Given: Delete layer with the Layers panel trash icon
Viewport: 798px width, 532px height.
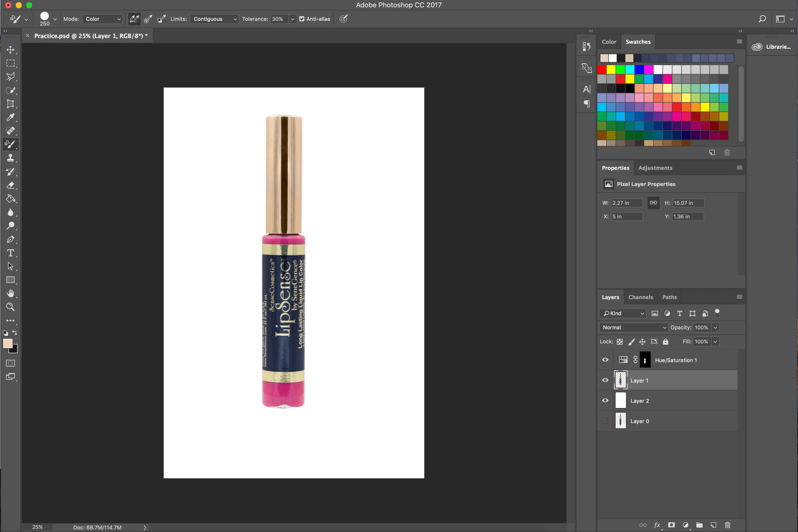Looking at the screenshot, I should pos(727,525).
